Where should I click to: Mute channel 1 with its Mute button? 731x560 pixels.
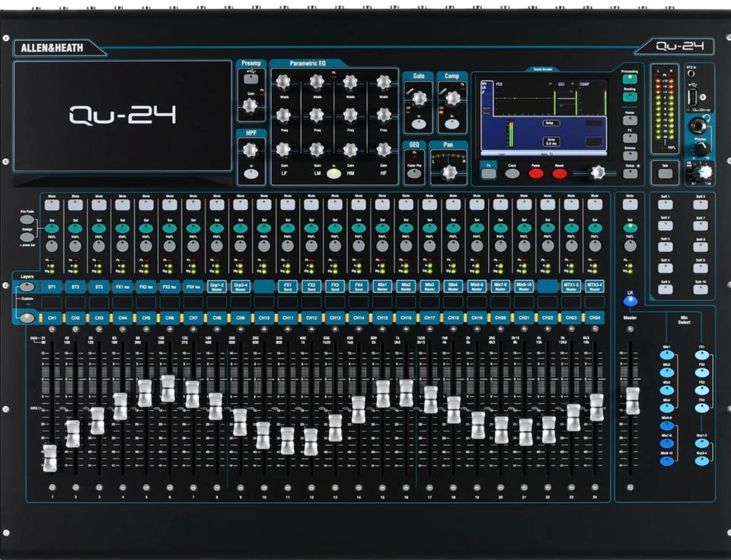coord(51,205)
